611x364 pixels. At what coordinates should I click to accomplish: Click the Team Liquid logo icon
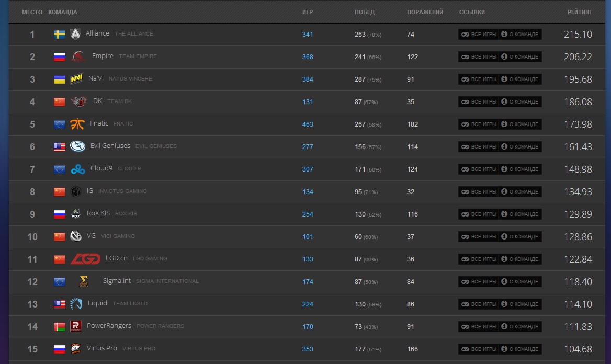76,304
